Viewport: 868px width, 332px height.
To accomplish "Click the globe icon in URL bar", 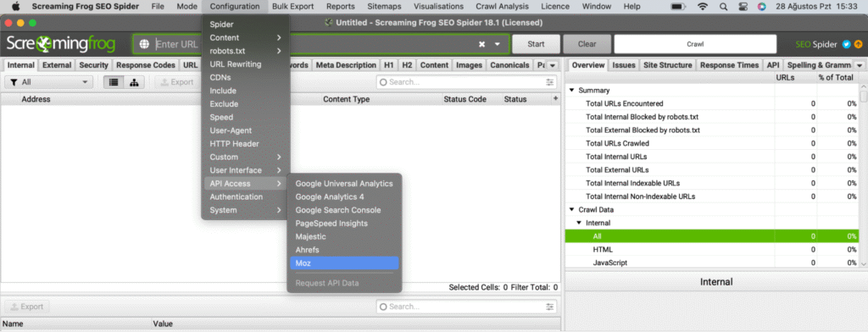I will tap(144, 44).
